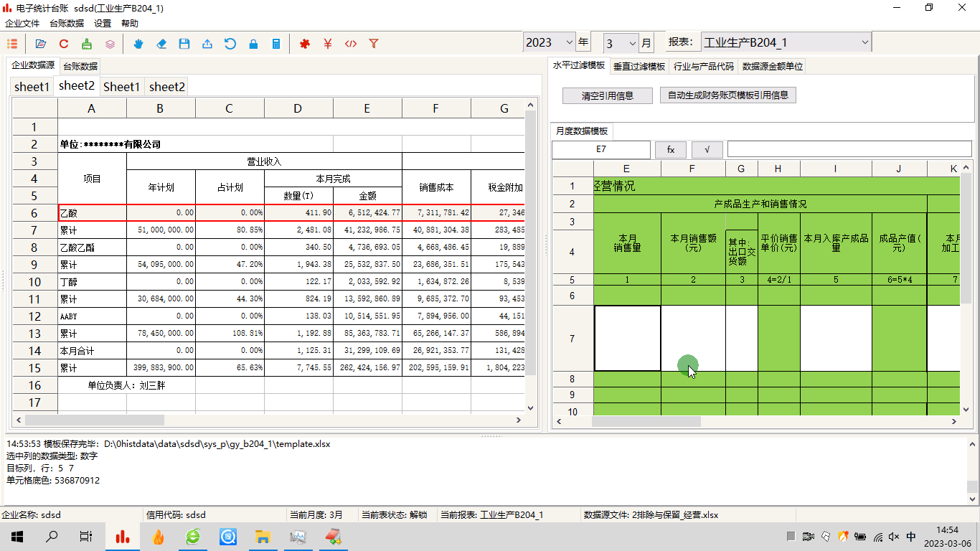Click the 月度数据模板 tab
Image resolution: width=980 pixels, height=551 pixels.
click(582, 131)
